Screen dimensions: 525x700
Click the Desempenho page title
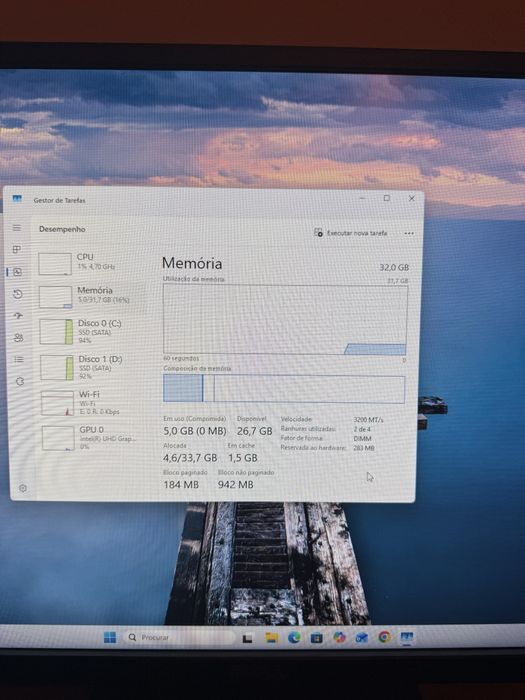click(x=62, y=229)
